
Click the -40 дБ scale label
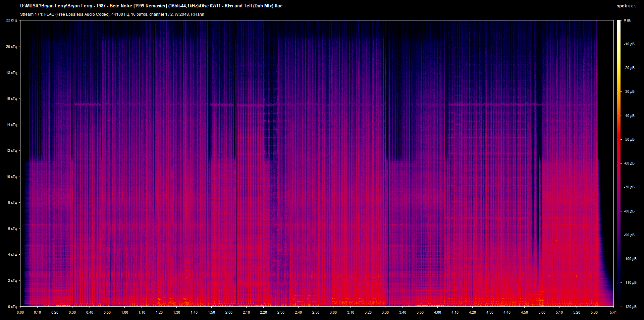(x=629, y=116)
